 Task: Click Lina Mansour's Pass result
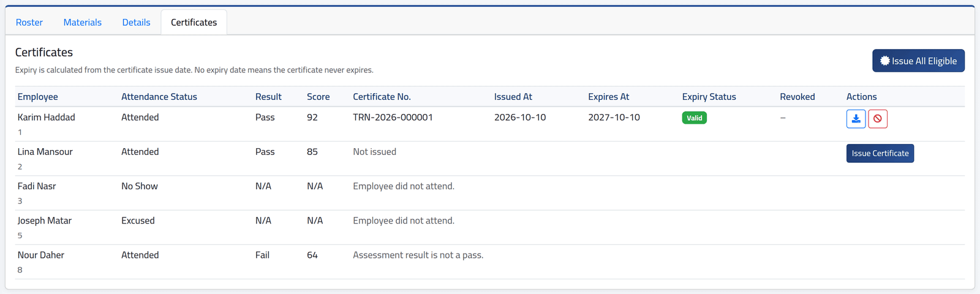[265, 151]
